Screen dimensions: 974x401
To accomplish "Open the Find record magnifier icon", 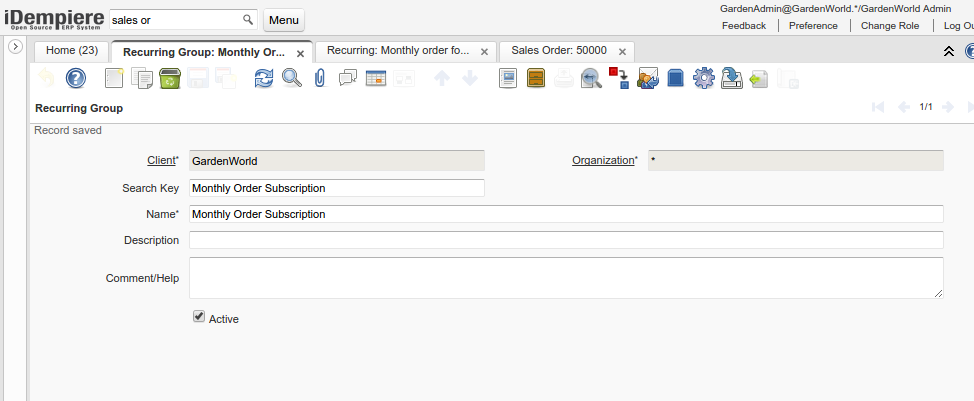I will tap(291, 78).
